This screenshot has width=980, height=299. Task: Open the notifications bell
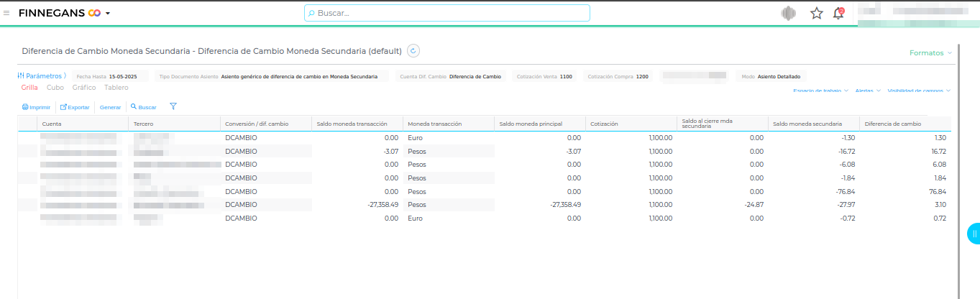[838, 13]
